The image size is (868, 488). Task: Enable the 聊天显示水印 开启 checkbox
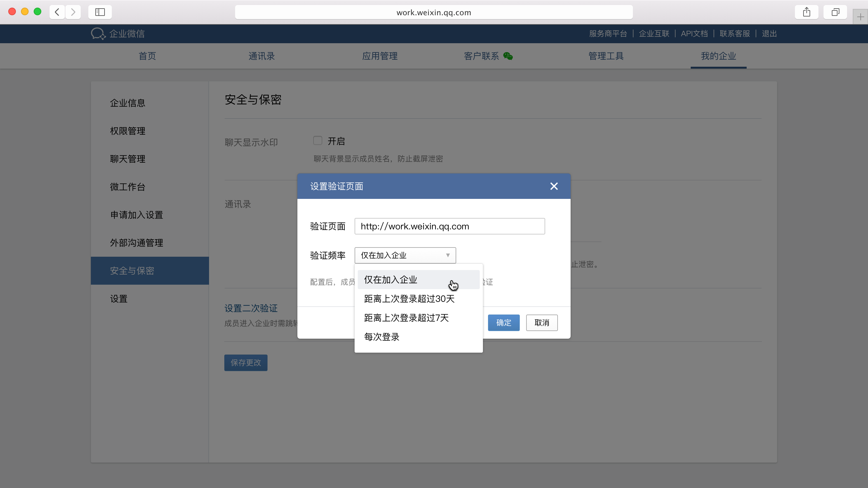click(317, 140)
